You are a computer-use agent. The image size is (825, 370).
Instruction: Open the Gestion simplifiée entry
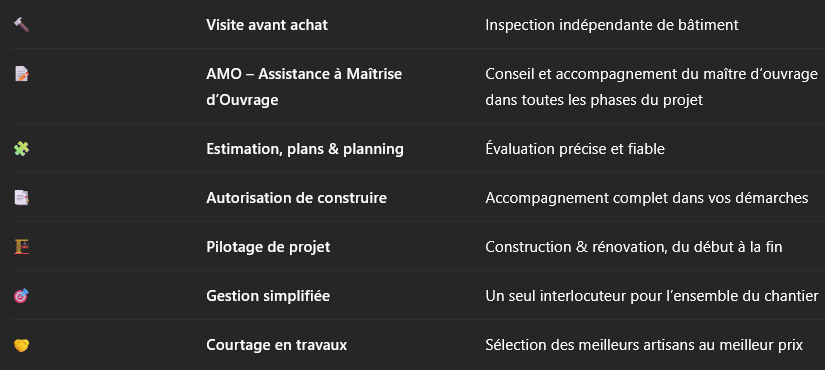[268, 296]
